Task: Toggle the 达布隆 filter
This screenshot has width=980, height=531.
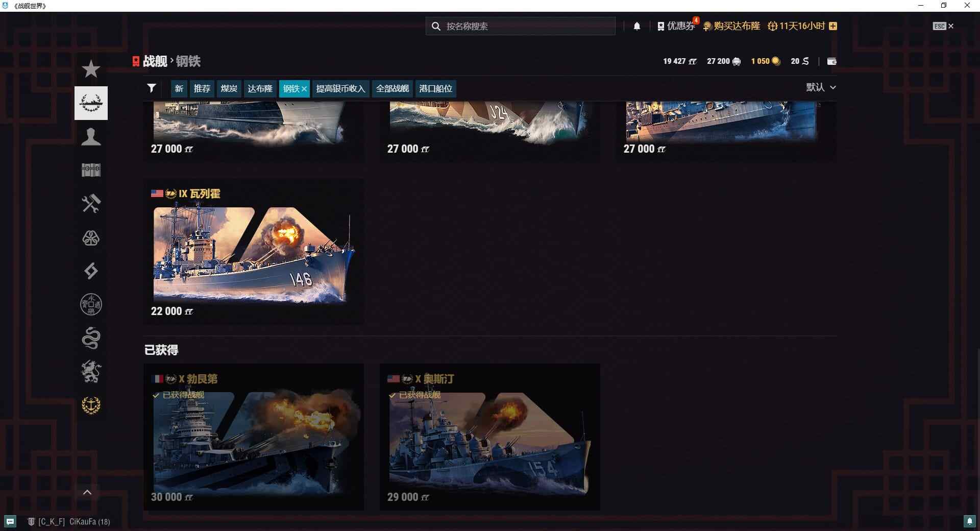Action: click(260, 88)
